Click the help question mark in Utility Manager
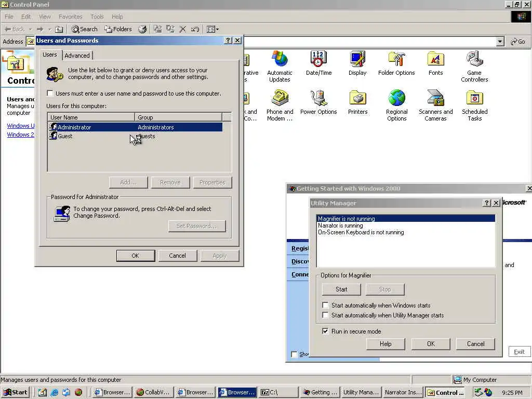This screenshot has width=532, height=399. 487,203
